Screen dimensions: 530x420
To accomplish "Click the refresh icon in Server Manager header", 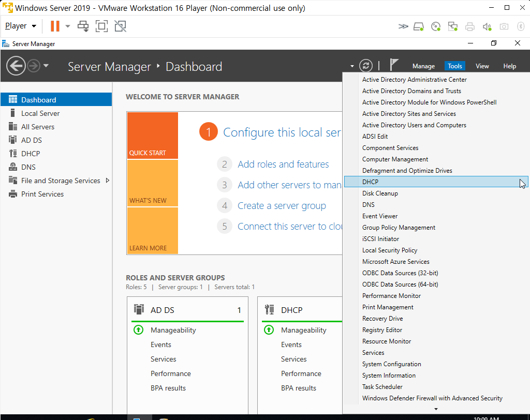I will click(366, 66).
